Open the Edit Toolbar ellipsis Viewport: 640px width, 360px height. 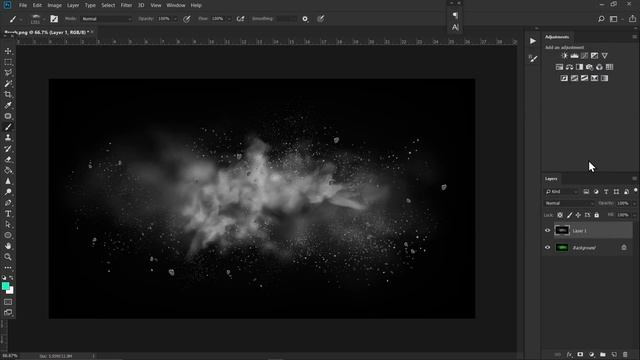click(x=8, y=267)
